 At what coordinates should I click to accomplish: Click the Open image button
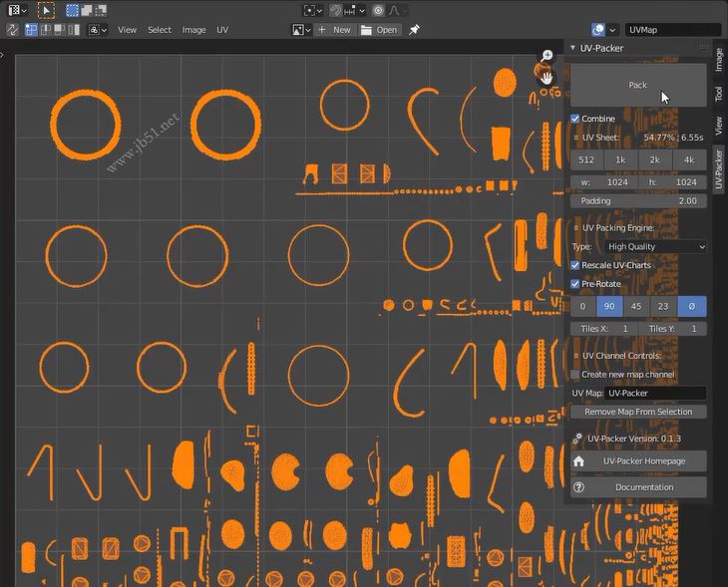379,30
